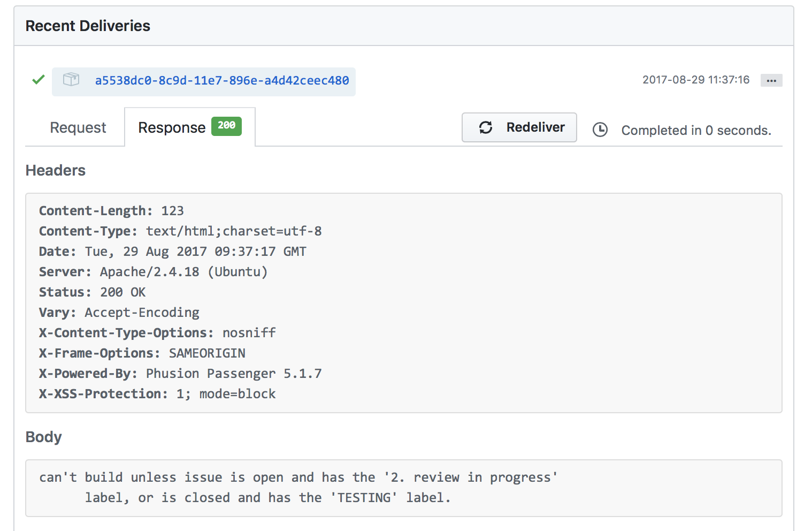This screenshot has height=531, width=812.
Task: Click the green success checkmark icon
Action: 39,80
